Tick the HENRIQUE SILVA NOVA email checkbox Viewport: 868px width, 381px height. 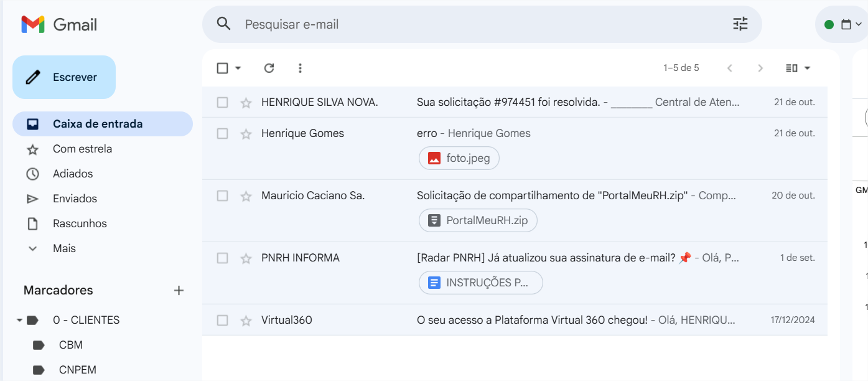222,102
